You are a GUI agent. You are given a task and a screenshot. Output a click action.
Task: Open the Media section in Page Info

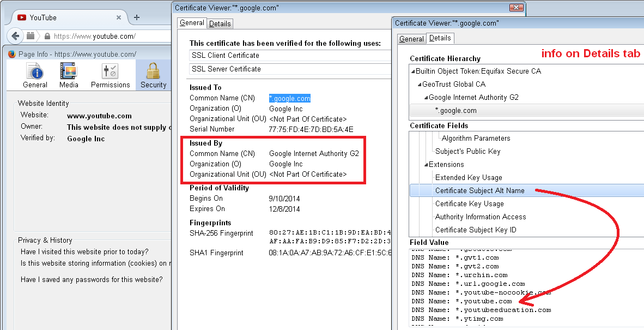69,75
